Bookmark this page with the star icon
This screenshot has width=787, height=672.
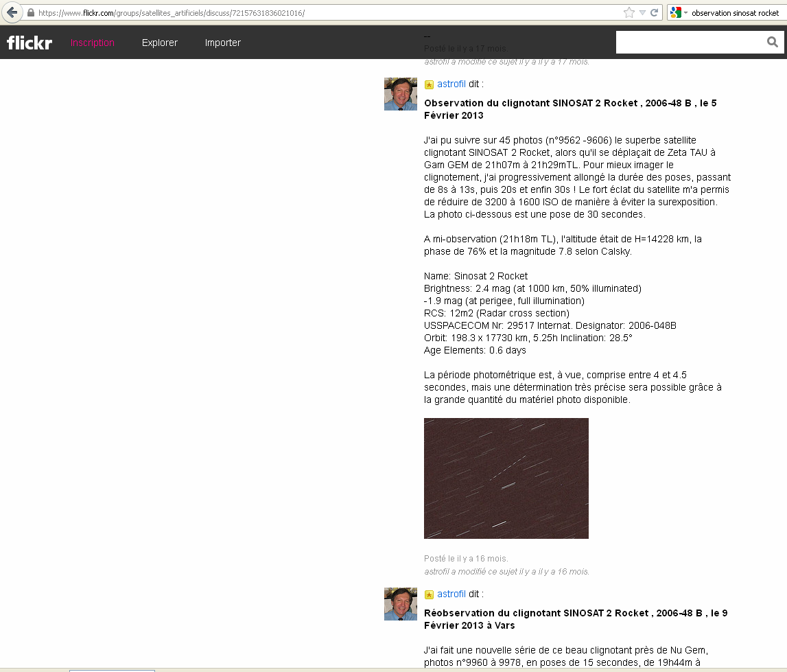(629, 12)
